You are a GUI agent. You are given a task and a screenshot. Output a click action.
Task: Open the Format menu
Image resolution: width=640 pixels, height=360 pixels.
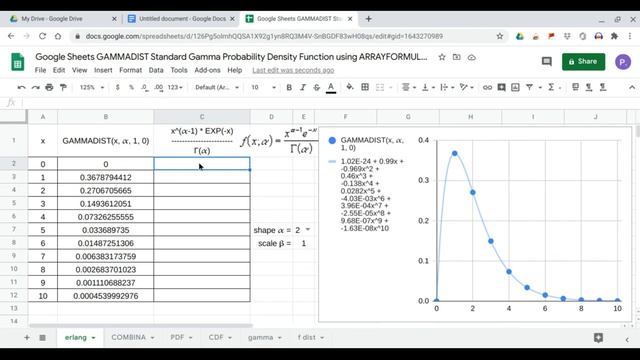tap(131, 70)
